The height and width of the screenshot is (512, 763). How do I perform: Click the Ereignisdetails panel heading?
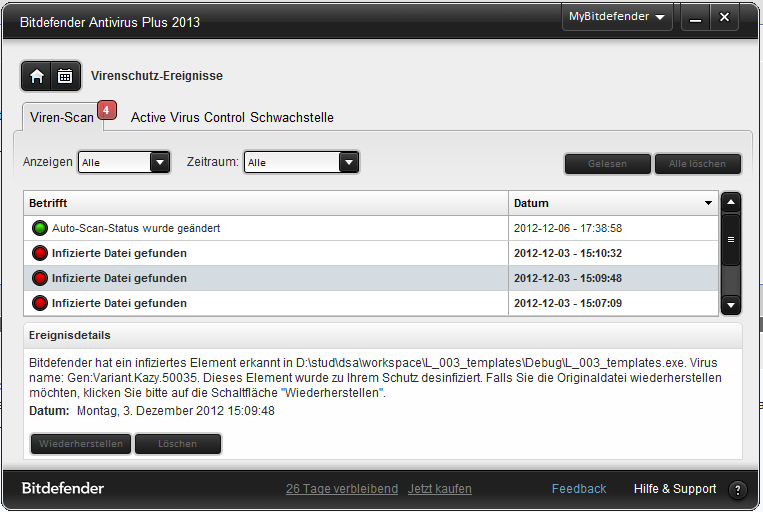click(x=70, y=335)
